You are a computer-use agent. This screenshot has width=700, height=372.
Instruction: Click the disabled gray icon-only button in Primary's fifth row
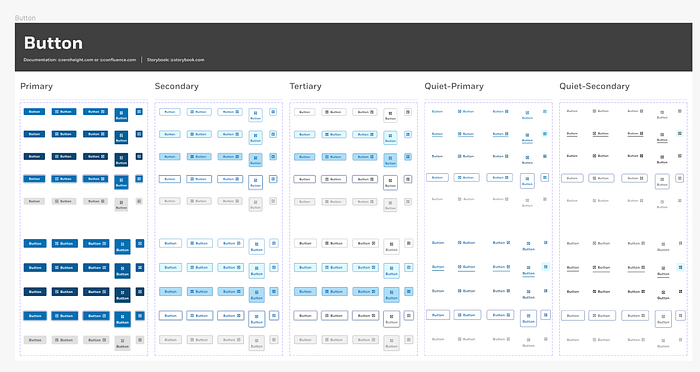(x=139, y=201)
